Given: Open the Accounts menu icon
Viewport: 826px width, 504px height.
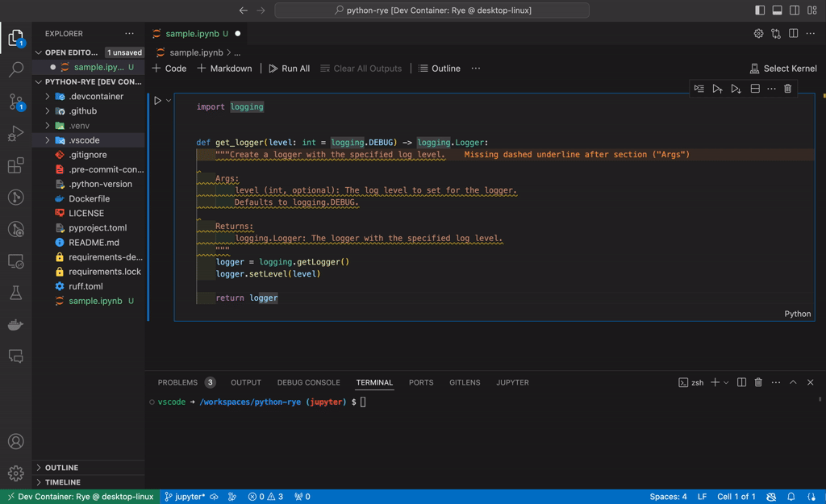Looking at the screenshot, I should pos(16,441).
